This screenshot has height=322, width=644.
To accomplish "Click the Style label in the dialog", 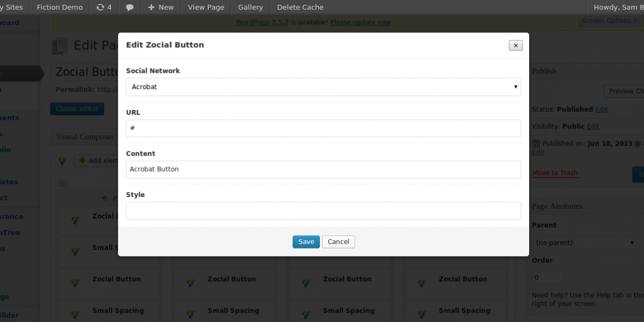I will [x=135, y=195].
